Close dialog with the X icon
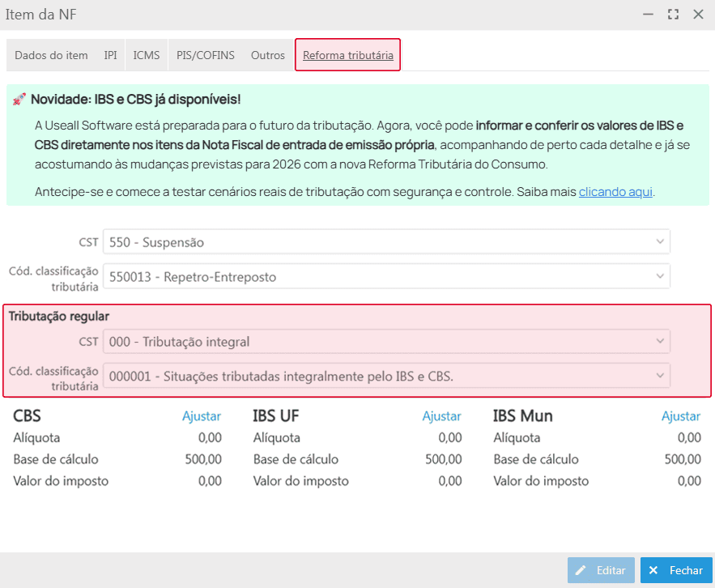 pos(698,15)
